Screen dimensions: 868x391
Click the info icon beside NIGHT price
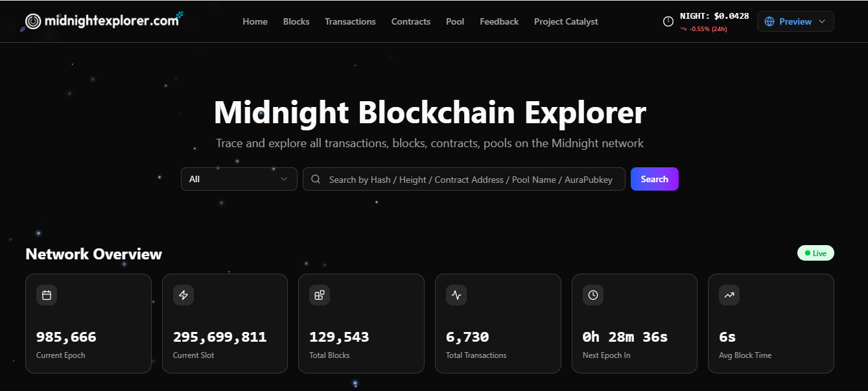point(668,21)
